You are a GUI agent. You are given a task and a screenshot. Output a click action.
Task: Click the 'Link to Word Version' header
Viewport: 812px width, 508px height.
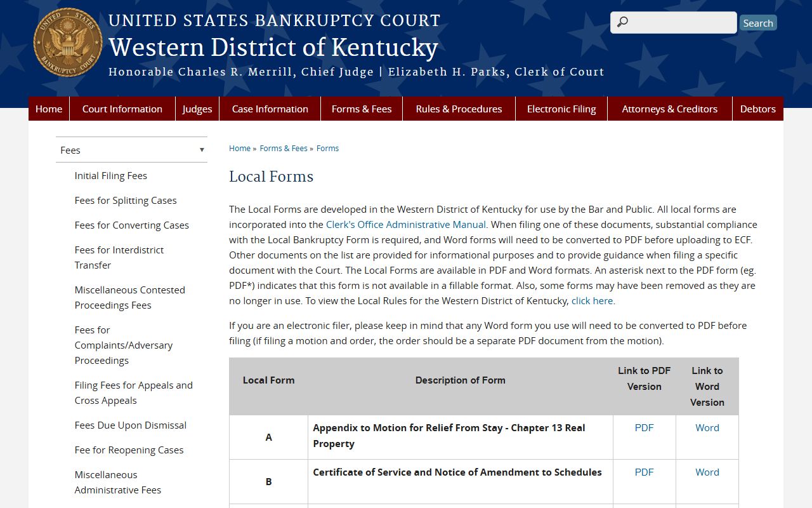point(707,386)
